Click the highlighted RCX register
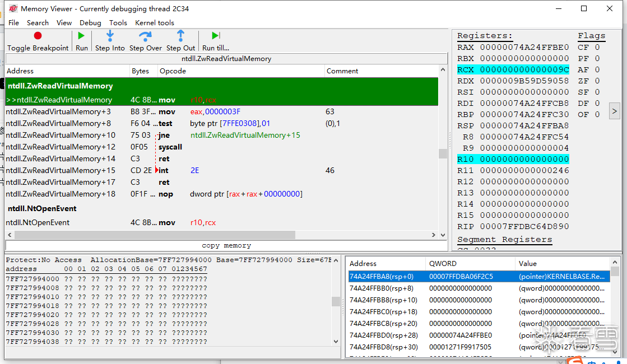627x364 pixels. coord(513,69)
